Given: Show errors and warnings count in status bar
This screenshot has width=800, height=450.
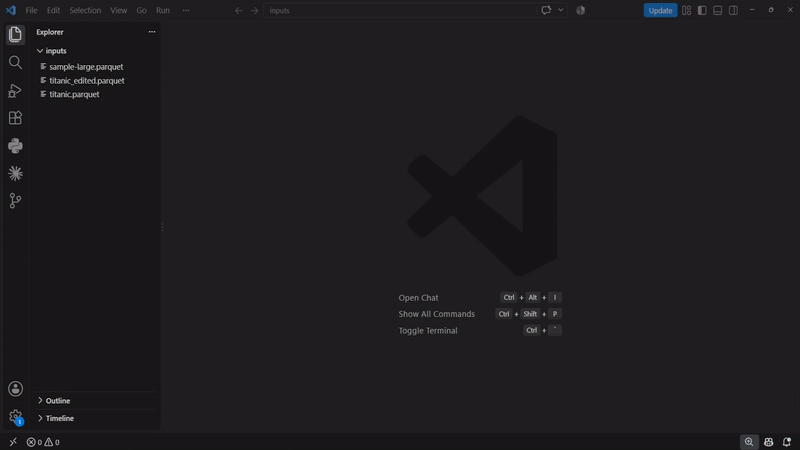Looking at the screenshot, I should click(x=43, y=442).
